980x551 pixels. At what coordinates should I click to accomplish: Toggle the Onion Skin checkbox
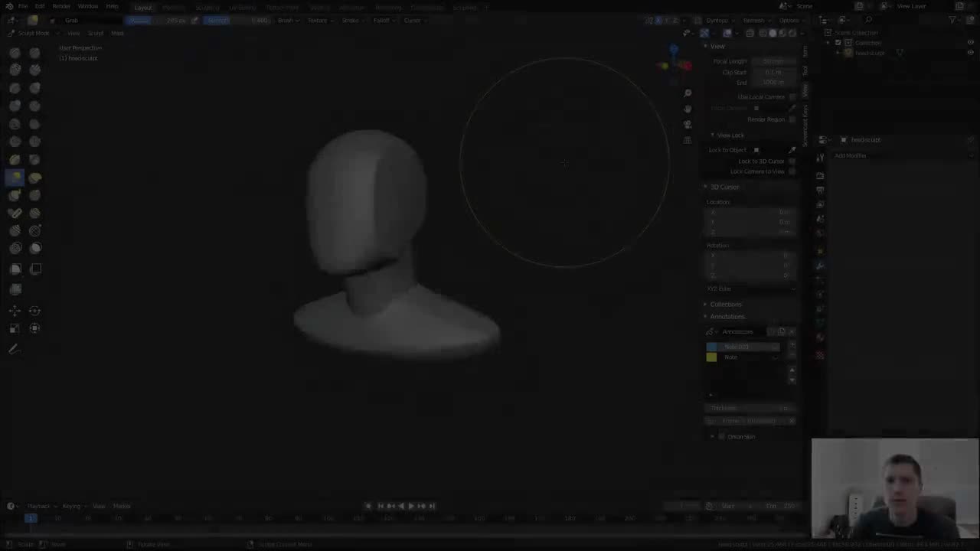pyautogui.click(x=721, y=436)
